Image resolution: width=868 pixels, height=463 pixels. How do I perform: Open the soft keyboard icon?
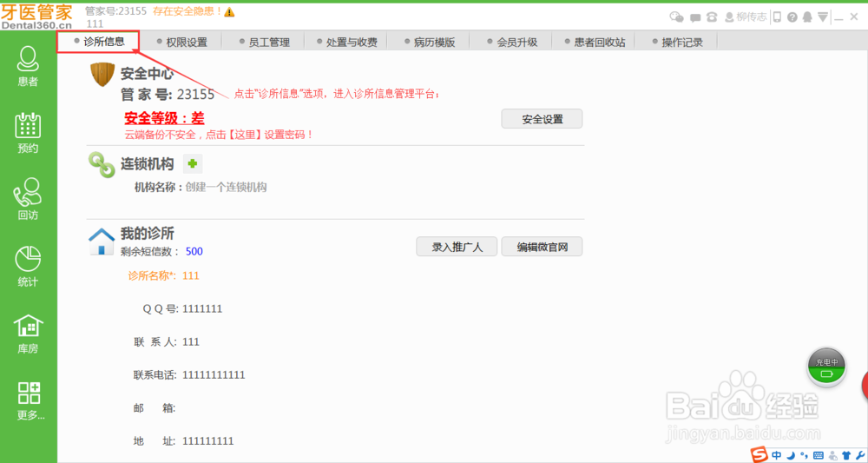(819, 455)
